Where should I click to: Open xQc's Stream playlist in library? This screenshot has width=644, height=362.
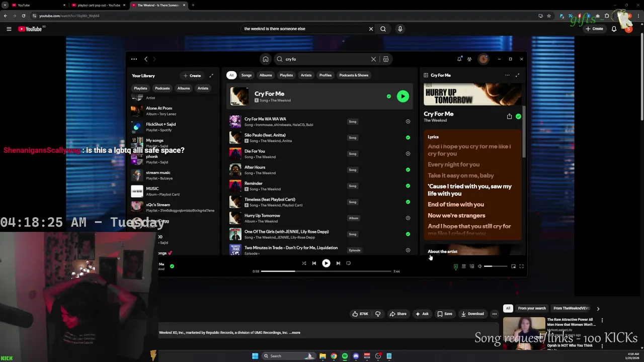(x=174, y=207)
